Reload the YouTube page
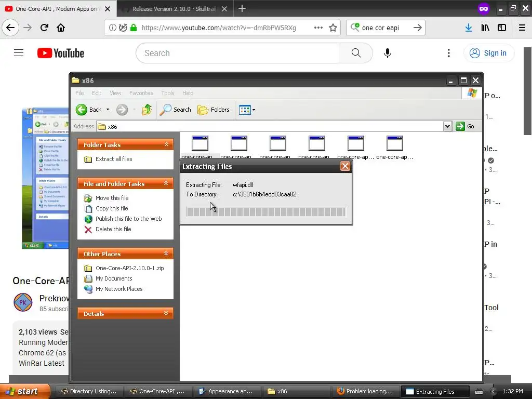The height and width of the screenshot is (399, 532). click(x=44, y=28)
